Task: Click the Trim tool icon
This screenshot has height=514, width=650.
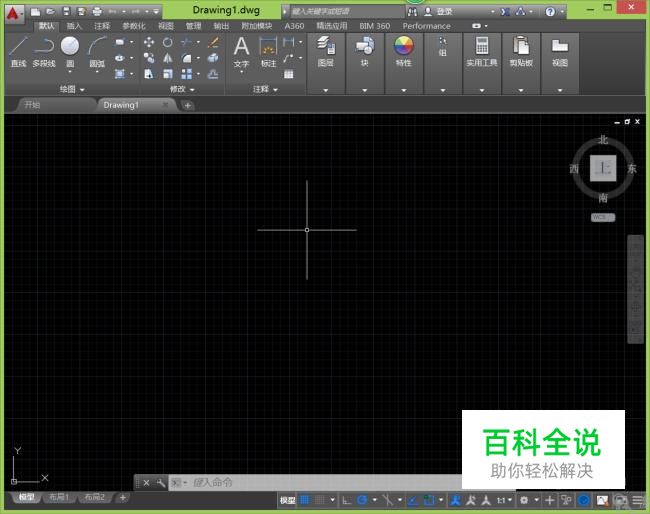Action: coord(187,42)
